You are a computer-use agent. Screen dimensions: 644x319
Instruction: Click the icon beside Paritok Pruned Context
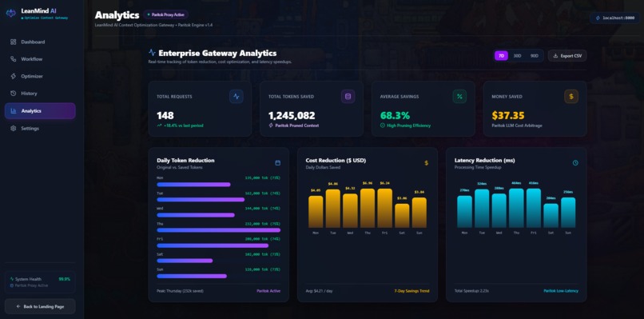coord(271,126)
